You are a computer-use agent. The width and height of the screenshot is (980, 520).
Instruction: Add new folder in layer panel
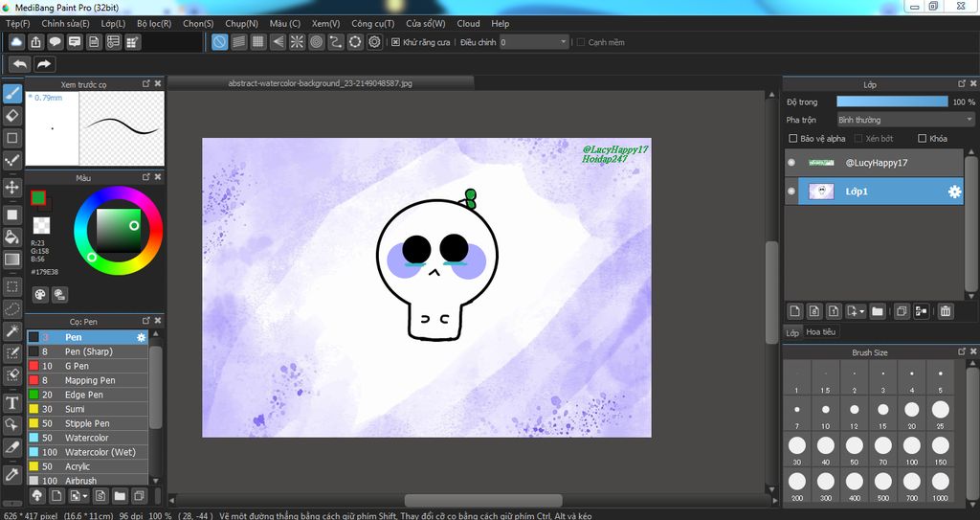878,311
